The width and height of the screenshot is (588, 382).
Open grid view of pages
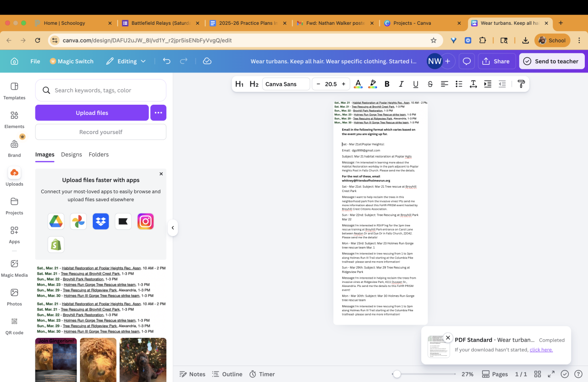(537, 374)
